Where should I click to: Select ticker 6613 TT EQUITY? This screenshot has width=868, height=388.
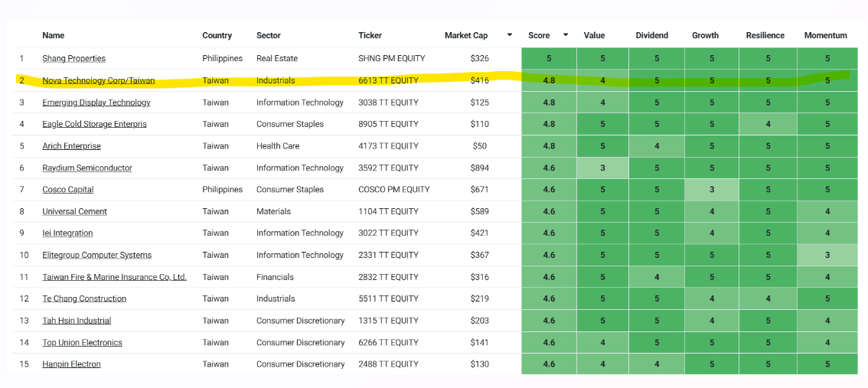point(388,80)
